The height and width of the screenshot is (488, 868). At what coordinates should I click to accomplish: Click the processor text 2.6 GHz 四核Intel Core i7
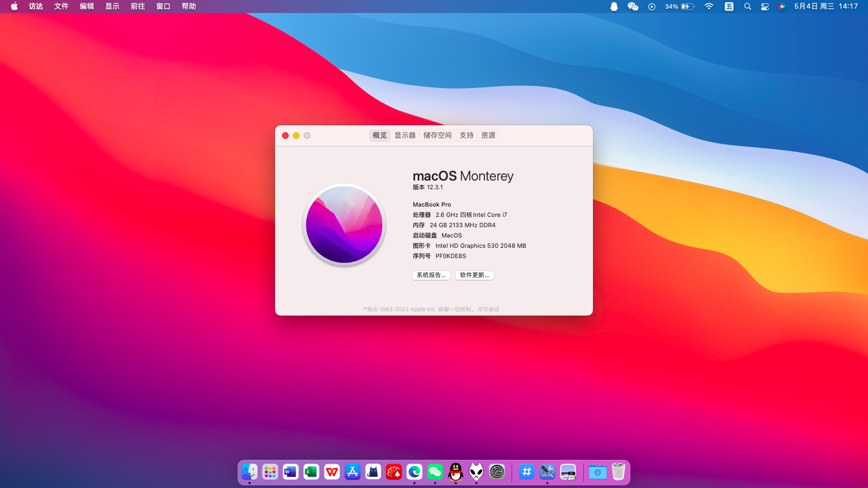tap(471, 215)
